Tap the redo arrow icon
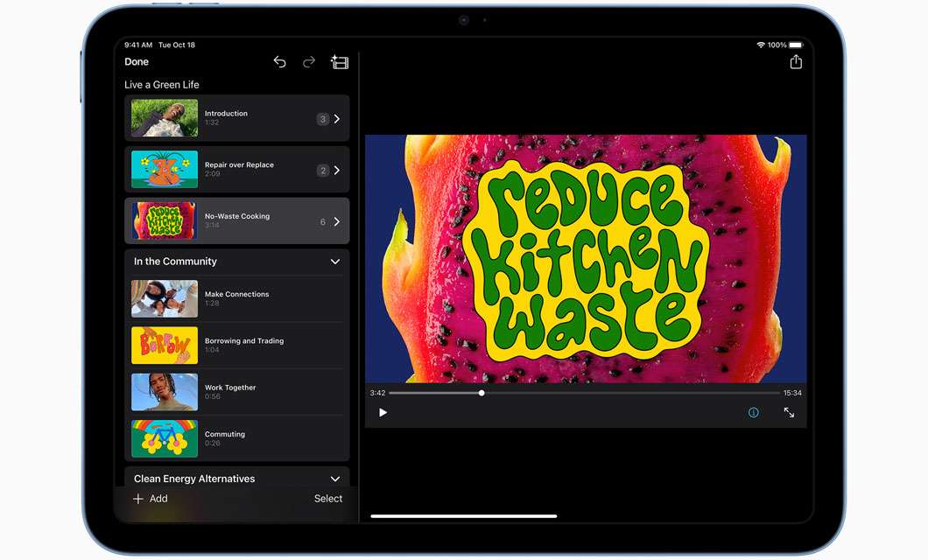This screenshot has width=928, height=560. [309, 61]
